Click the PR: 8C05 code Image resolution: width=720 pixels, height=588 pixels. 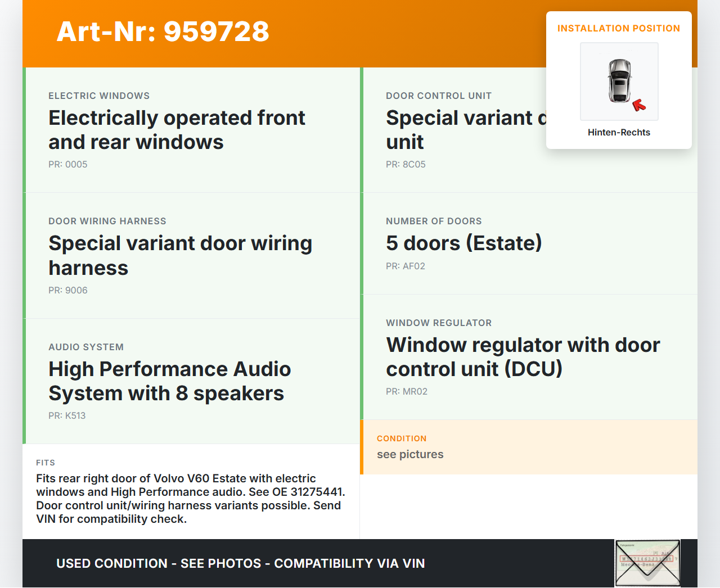406,165
